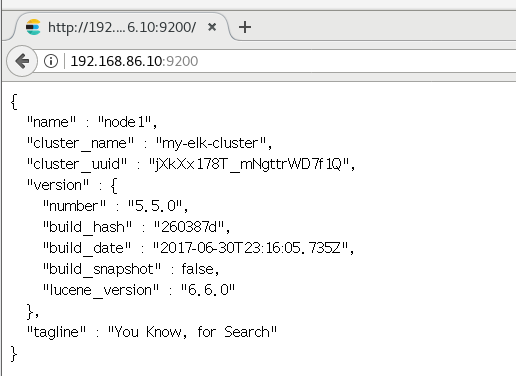This screenshot has width=516, height=376.
Task: Click the "version" key label
Action: coord(58,185)
